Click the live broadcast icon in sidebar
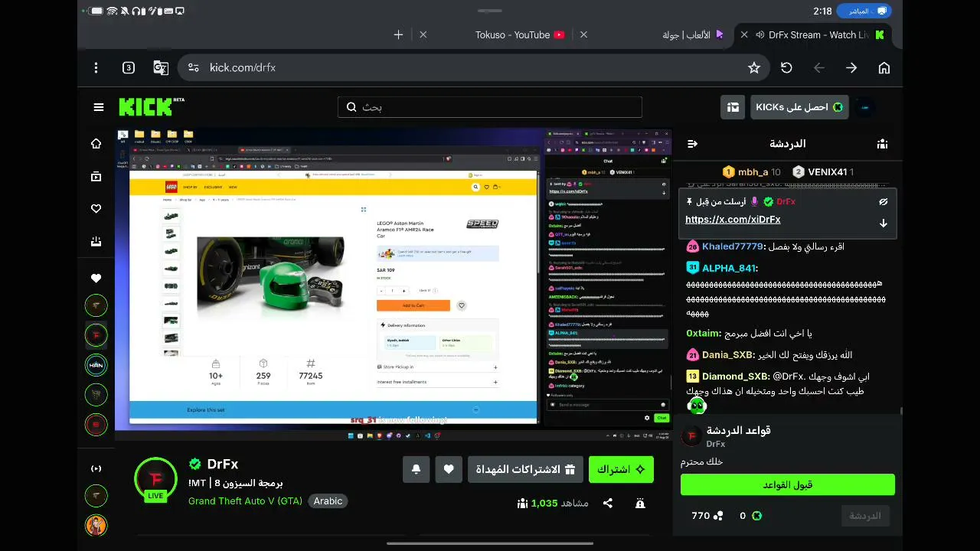Viewport: 980px width, 551px height. click(x=96, y=468)
